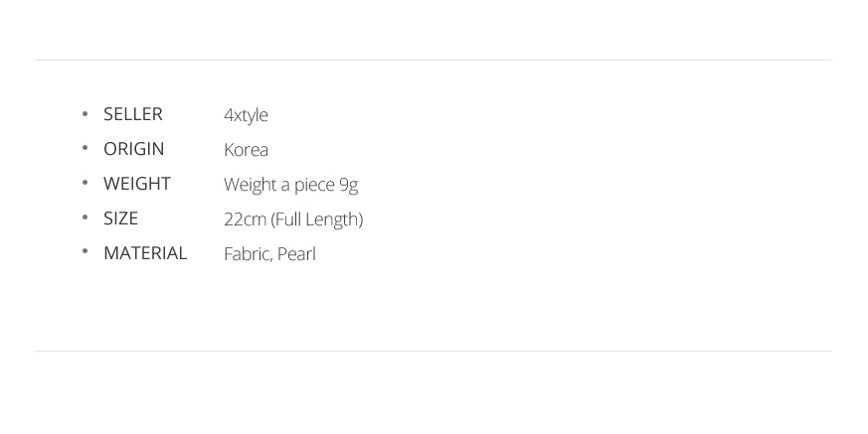Click the bullet beside MATERIAL
Image resolution: width=868 pixels, height=434 pixels.
pos(85,251)
